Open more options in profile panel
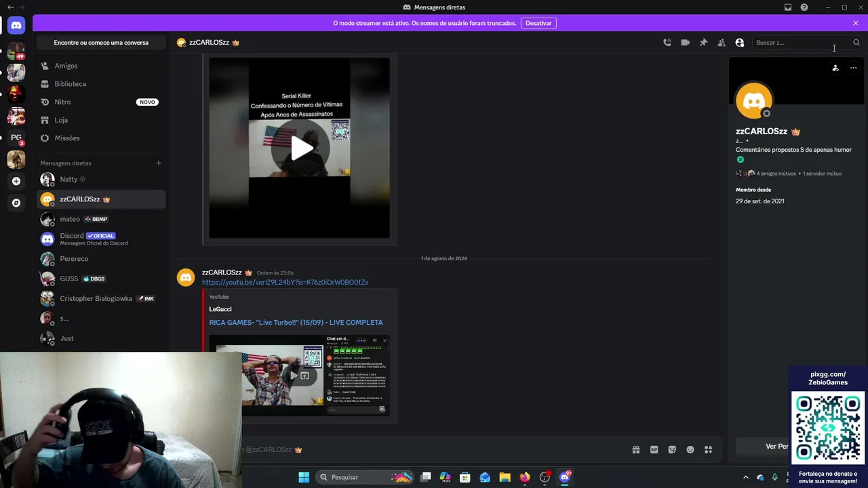Screen dimensions: 868x488 pyautogui.click(x=854, y=68)
